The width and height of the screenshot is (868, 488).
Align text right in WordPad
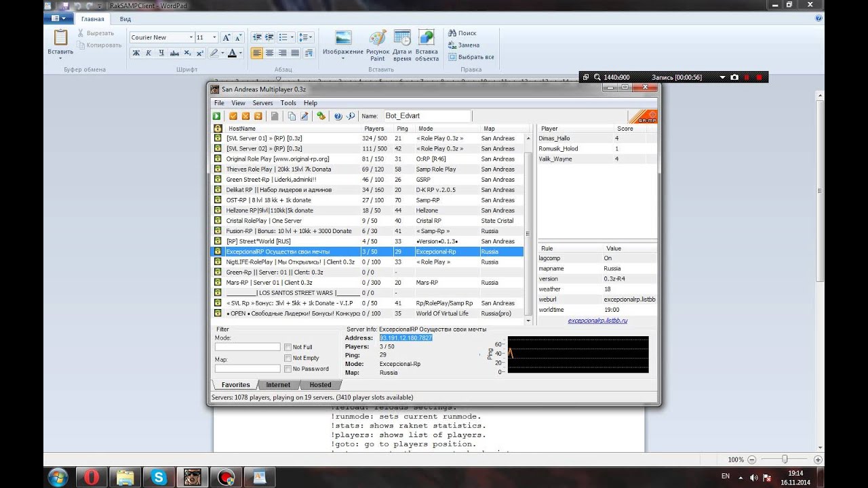pos(282,53)
